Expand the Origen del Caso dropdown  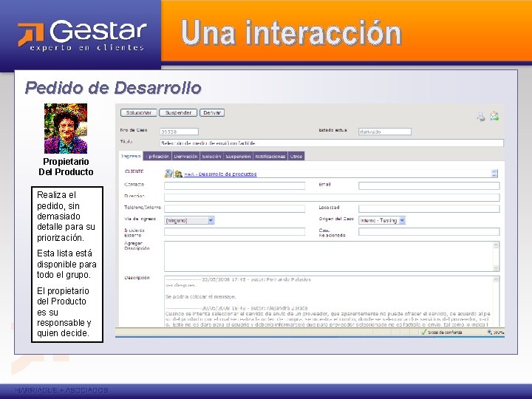402,220
